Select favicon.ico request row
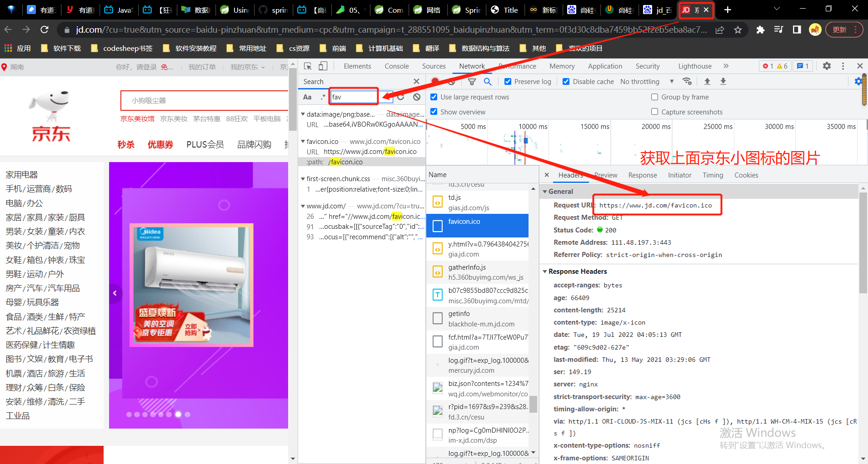The height and width of the screenshot is (464, 868). 477,226
